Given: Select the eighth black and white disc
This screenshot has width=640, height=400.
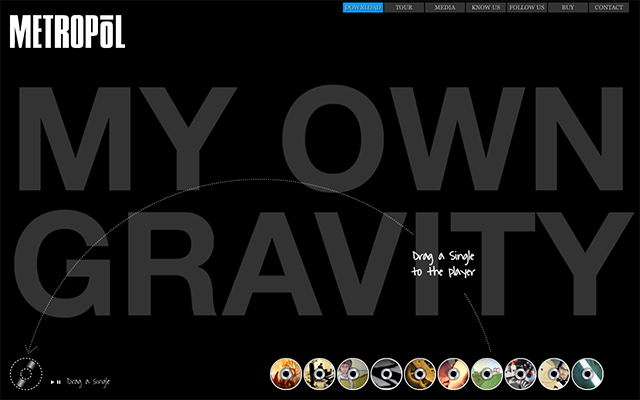Looking at the screenshot, I should 520,373.
